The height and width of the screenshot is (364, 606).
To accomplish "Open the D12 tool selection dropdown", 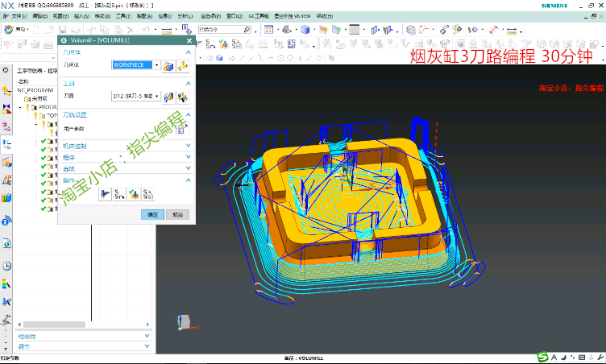I will tap(156, 97).
